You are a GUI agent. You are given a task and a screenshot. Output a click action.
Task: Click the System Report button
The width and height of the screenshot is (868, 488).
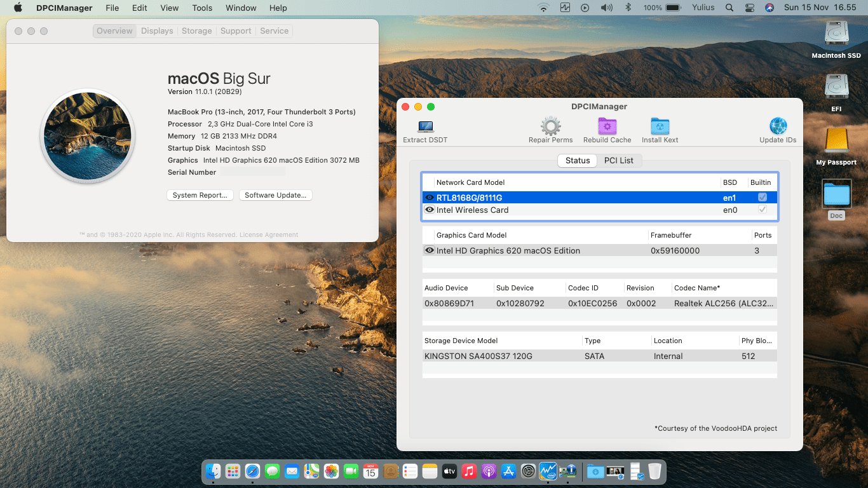tap(200, 195)
